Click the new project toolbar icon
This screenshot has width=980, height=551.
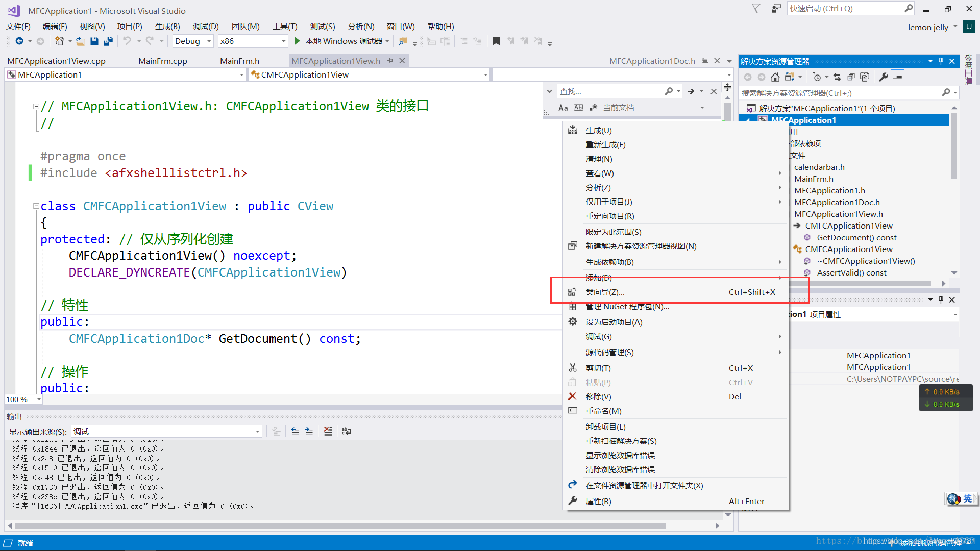[60, 41]
